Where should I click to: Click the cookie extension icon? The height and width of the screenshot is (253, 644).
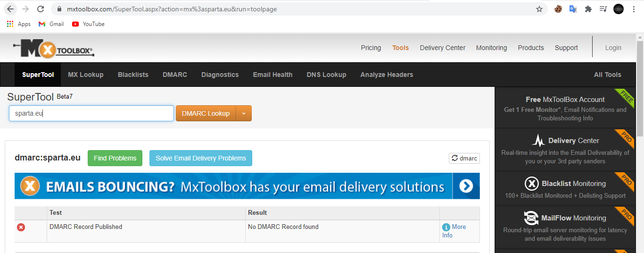pyautogui.click(x=558, y=9)
